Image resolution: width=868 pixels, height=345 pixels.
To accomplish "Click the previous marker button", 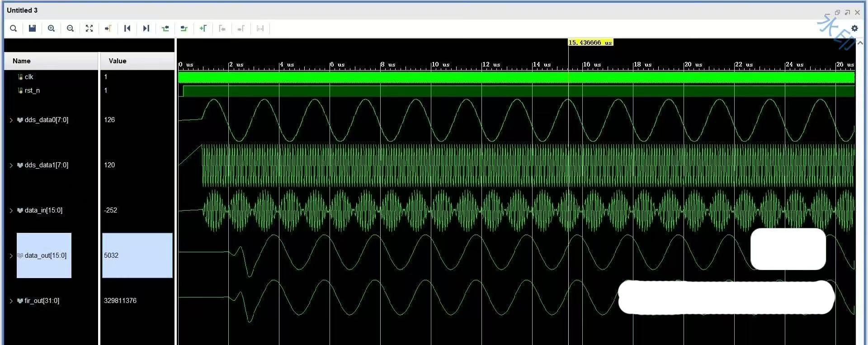I will pyautogui.click(x=222, y=28).
